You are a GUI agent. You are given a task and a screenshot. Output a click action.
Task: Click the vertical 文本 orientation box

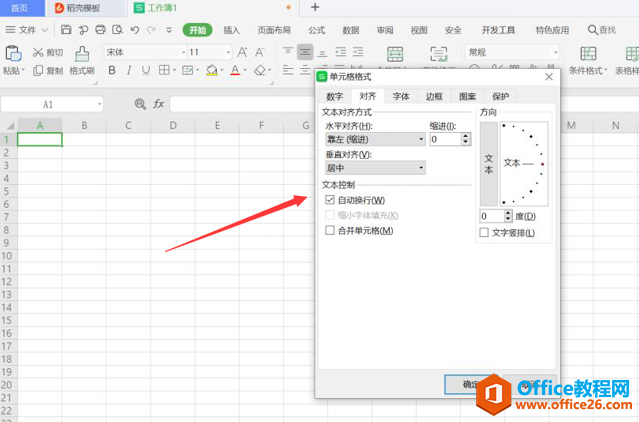489,163
